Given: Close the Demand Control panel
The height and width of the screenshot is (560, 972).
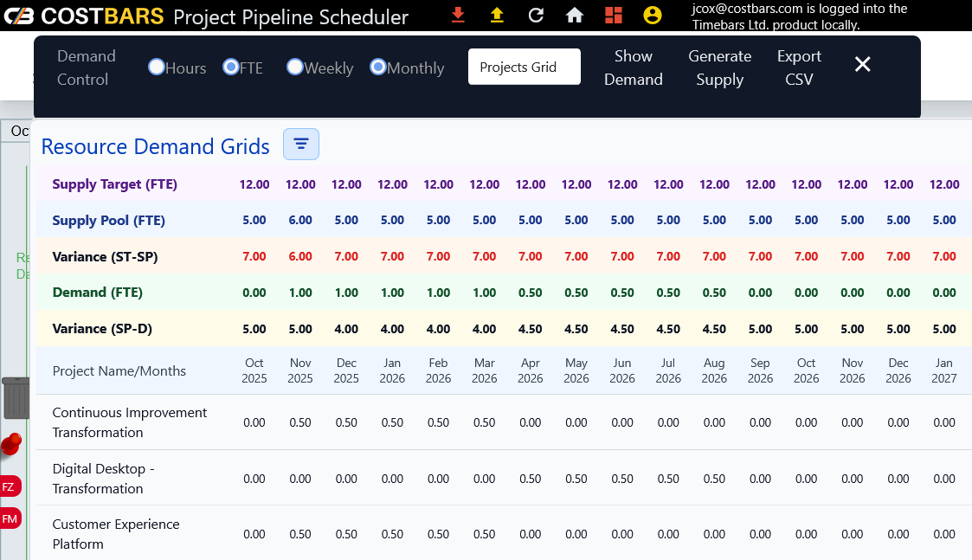Looking at the screenshot, I should [x=862, y=64].
